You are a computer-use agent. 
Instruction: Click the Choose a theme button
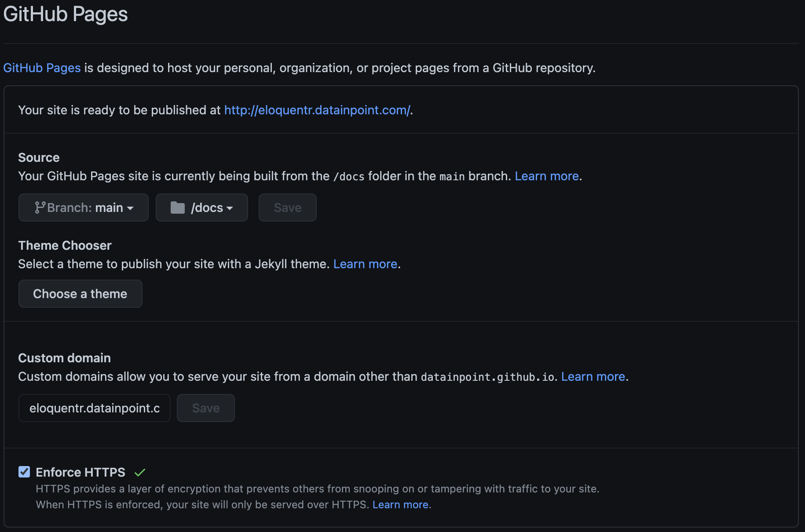pyautogui.click(x=80, y=294)
